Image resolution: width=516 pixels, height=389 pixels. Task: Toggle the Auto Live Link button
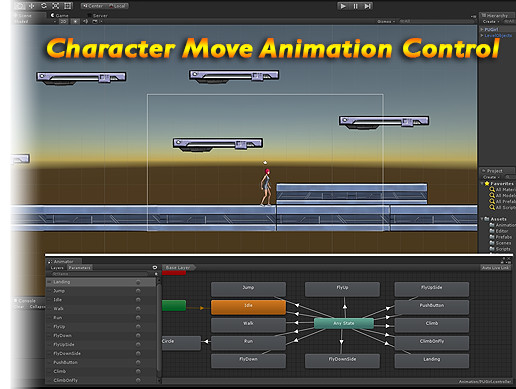pyautogui.click(x=495, y=268)
